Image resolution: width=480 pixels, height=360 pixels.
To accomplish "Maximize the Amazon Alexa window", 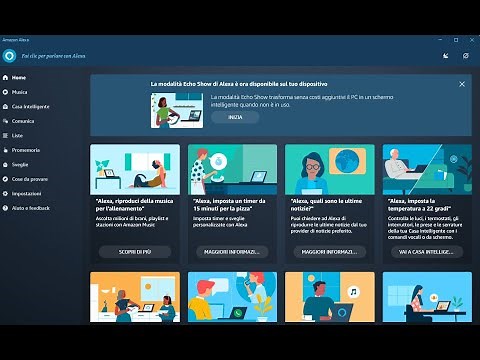I will (x=456, y=40).
